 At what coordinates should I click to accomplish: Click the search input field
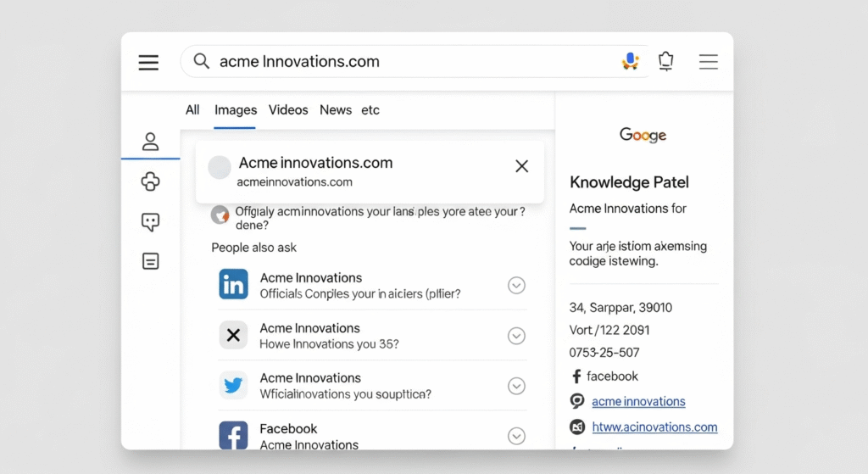(x=407, y=61)
